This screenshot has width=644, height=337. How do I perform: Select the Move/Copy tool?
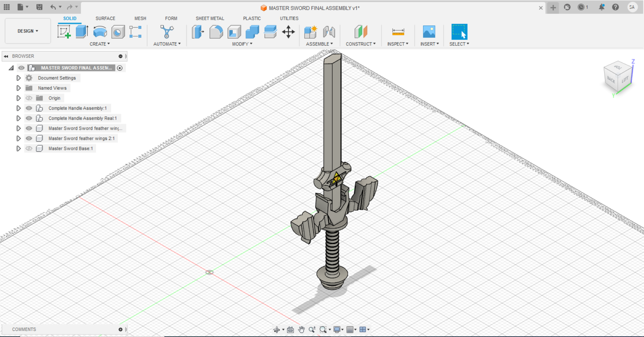(x=288, y=32)
